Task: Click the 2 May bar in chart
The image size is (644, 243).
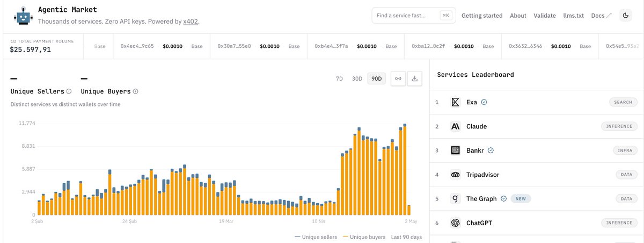Action: click(x=409, y=210)
